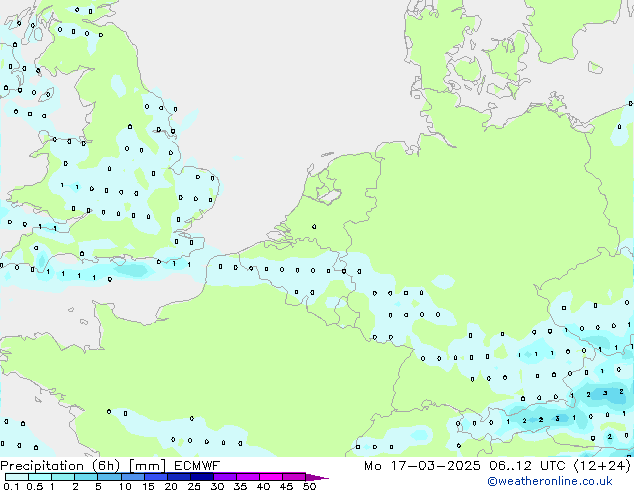Click the '(6h)' interval text
Screen dimensions: 634x490
pos(106,466)
